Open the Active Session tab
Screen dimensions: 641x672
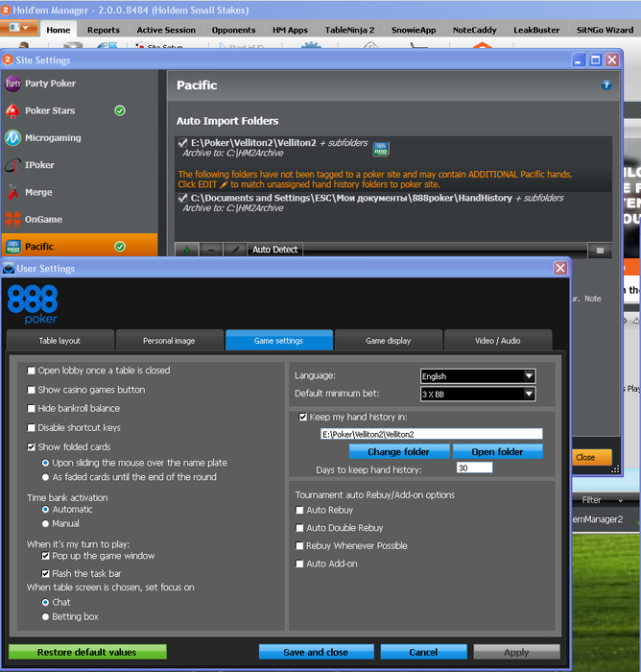166,30
